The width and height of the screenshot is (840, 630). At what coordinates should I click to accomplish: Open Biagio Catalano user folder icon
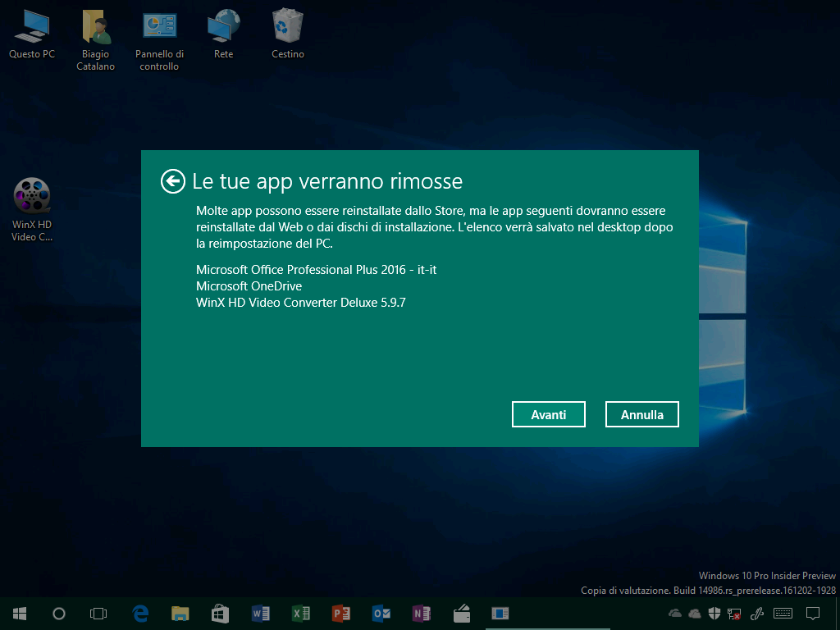click(95, 40)
